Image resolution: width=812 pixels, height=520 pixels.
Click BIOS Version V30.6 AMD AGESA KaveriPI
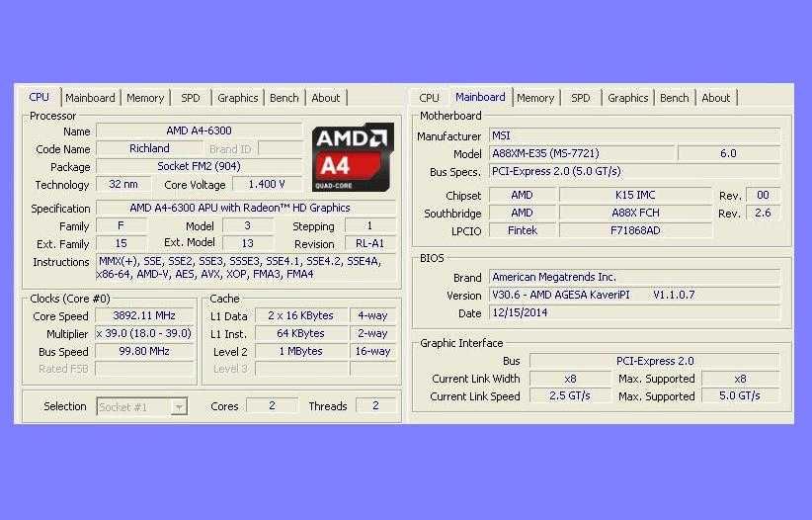click(634, 295)
